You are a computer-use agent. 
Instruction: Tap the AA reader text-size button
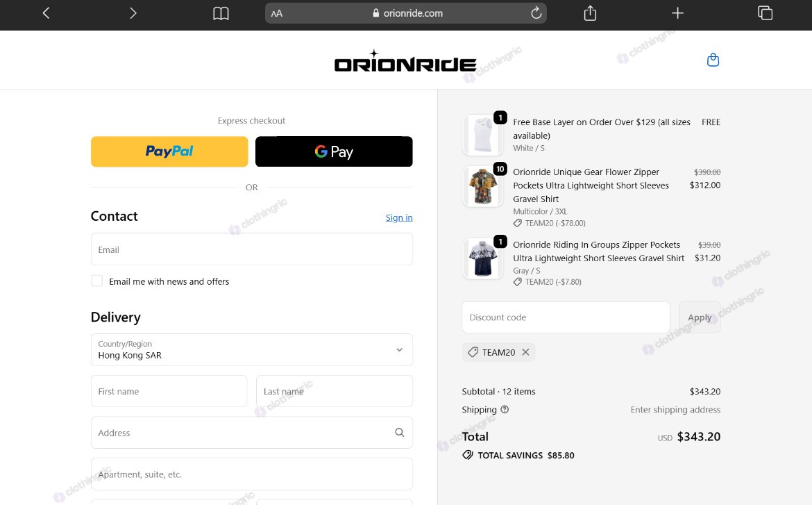276,13
